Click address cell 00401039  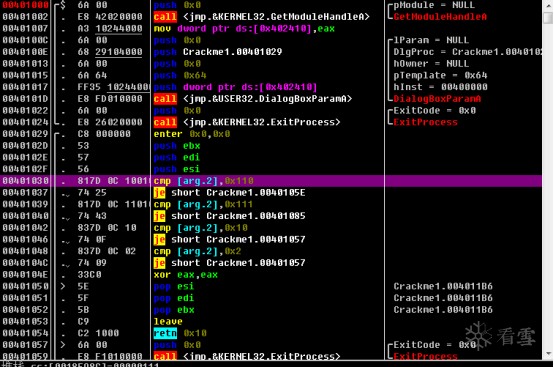click(25, 204)
